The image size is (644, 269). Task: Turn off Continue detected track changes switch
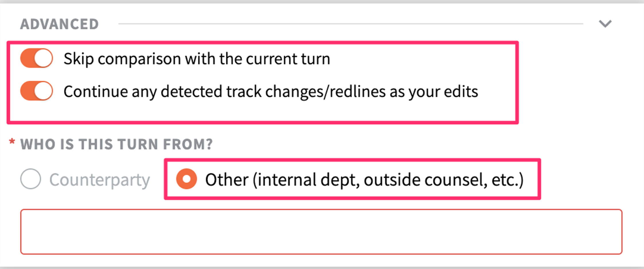click(36, 91)
